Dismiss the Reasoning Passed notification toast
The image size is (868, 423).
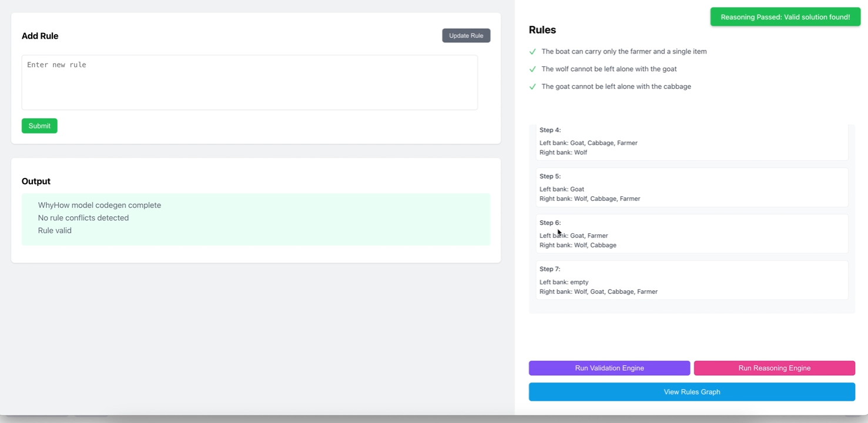coord(785,17)
